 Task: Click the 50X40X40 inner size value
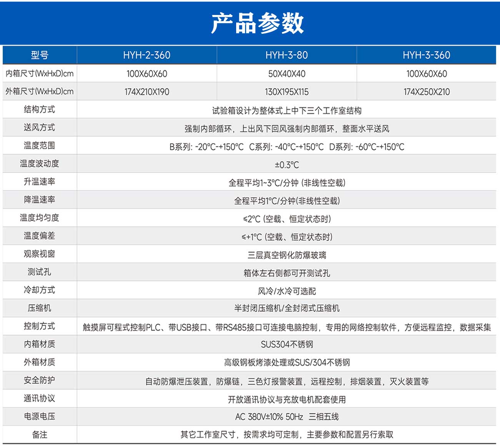pyautogui.click(x=287, y=74)
